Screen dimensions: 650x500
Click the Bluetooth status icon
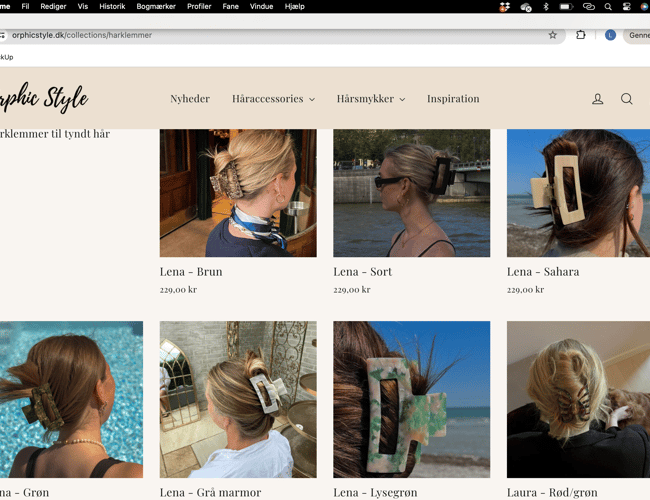[x=546, y=6]
